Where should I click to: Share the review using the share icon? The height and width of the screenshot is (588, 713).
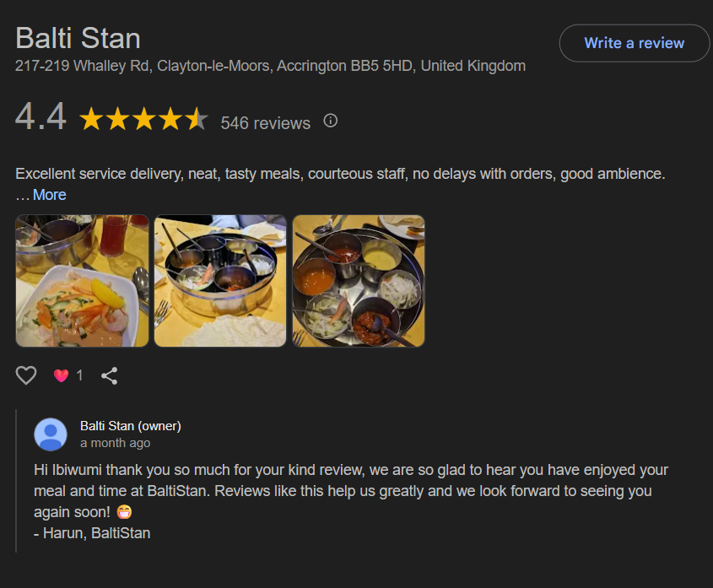point(109,375)
